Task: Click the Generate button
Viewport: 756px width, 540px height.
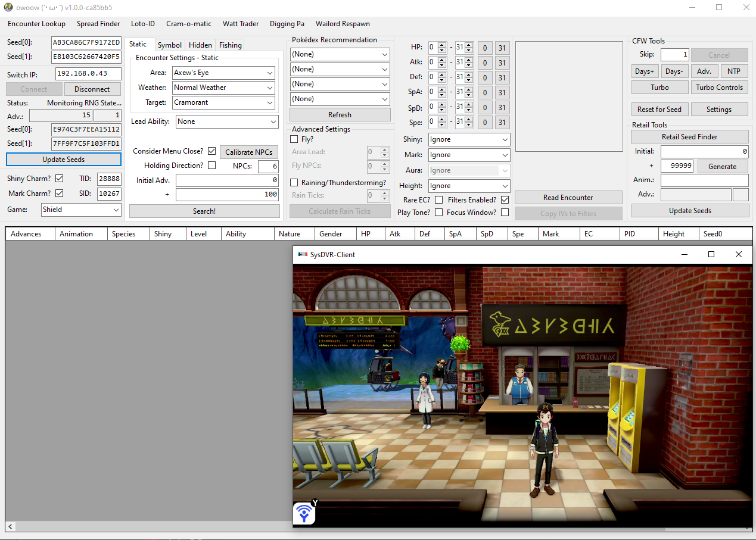Action: coord(723,167)
